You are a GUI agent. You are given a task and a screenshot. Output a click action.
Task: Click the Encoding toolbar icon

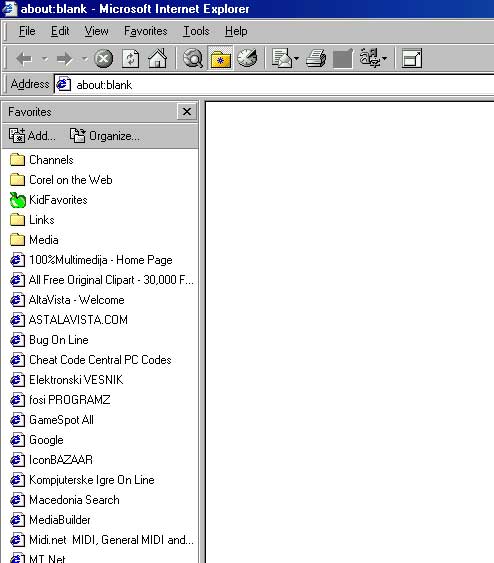click(x=370, y=57)
